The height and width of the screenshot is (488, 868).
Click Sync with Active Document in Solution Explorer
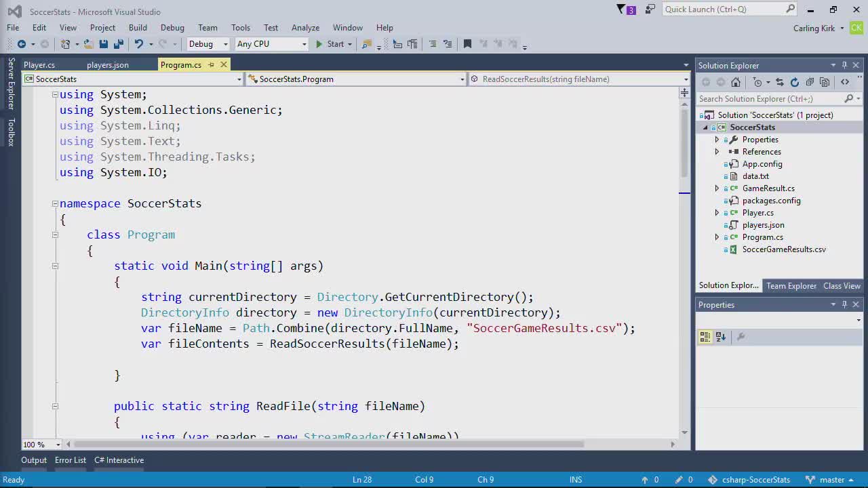click(780, 82)
